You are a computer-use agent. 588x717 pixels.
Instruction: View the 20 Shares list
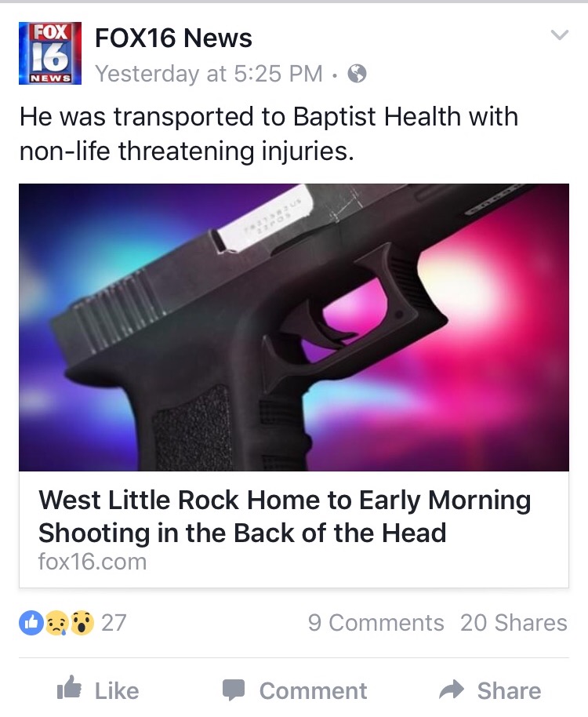[x=514, y=623]
